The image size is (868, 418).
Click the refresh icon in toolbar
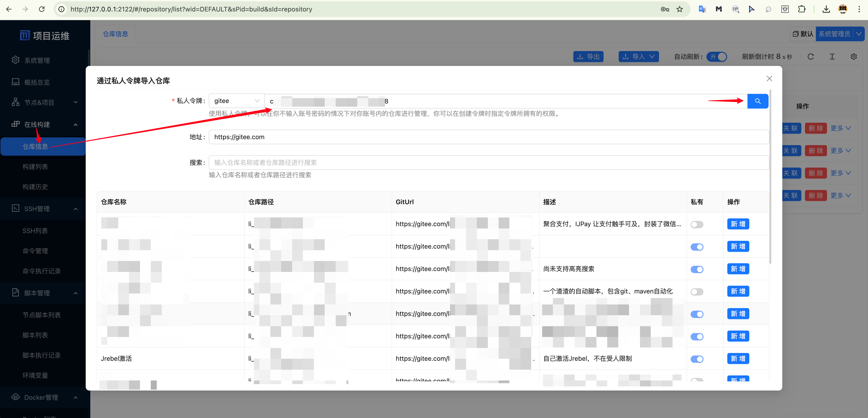(x=810, y=57)
